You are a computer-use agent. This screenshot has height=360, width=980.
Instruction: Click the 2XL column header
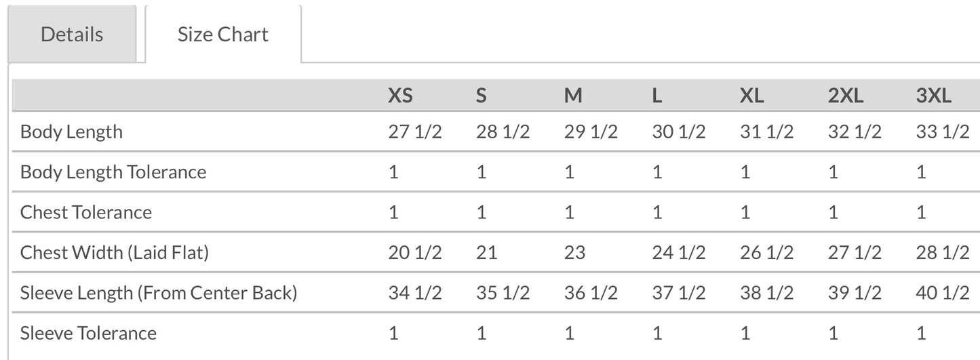coord(846,96)
